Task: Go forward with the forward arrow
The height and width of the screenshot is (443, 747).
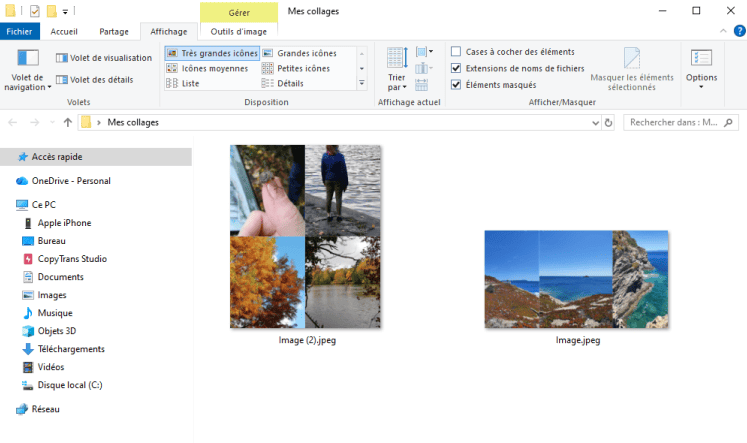Action: [x=34, y=122]
